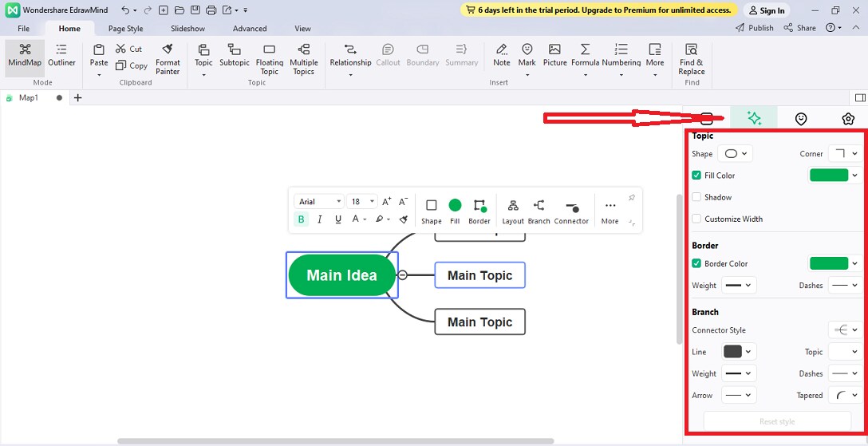Click the Copy icon in ribbon
The width and height of the screenshot is (868, 446).
[x=120, y=65]
